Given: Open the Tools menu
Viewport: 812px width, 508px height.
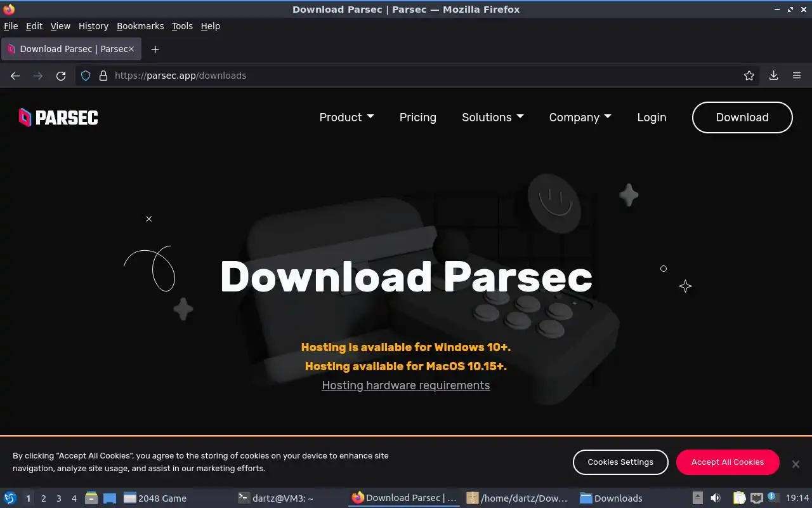Looking at the screenshot, I should coord(182,26).
